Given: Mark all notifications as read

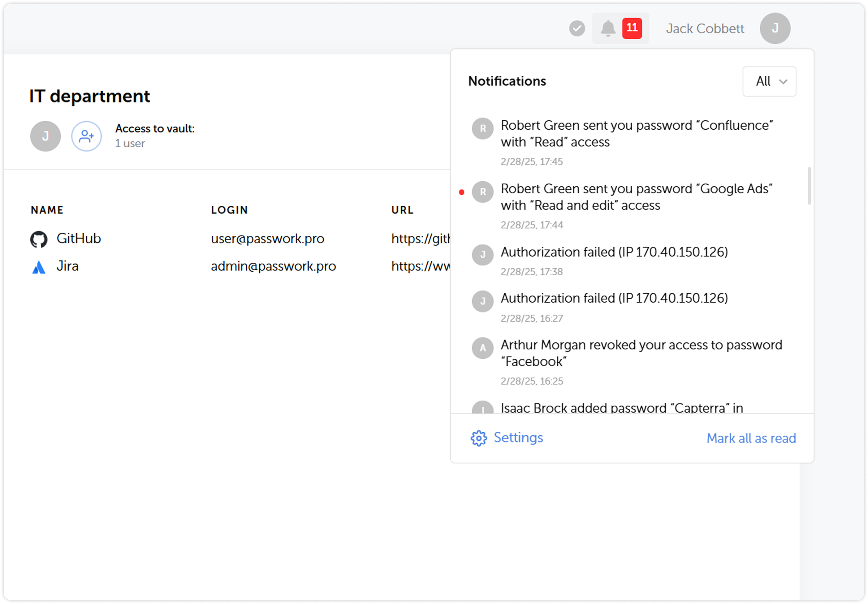Looking at the screenshot, I should click(x=751, y=438).
